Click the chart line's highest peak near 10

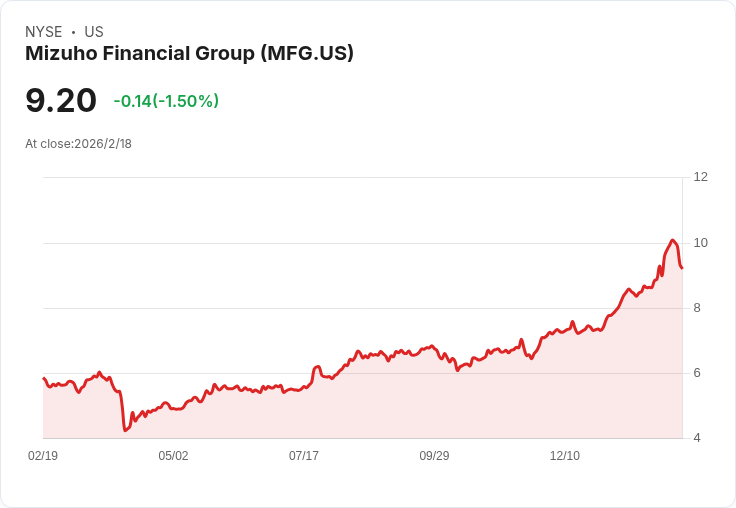pyautogui.click(x=673, y=240)
